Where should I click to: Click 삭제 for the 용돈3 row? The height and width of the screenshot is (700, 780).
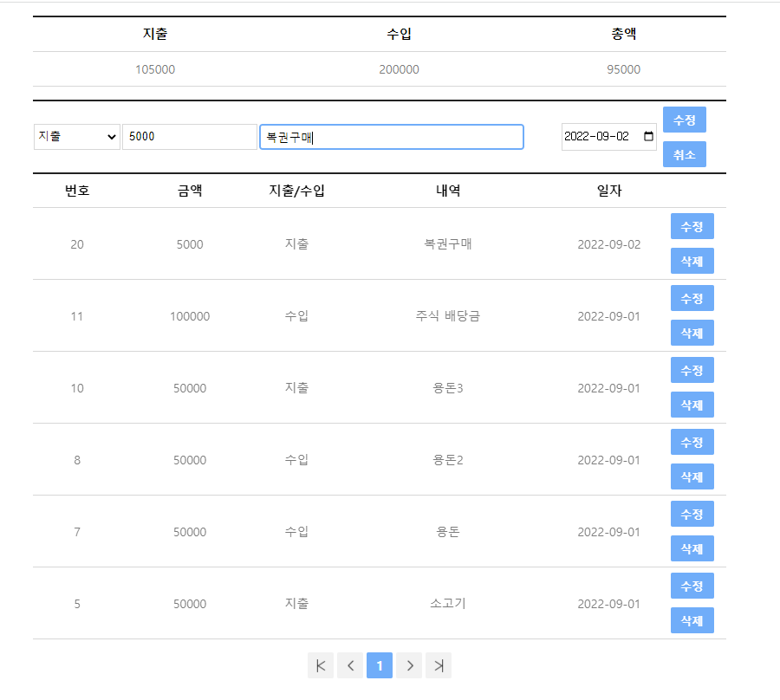click(692, 405)
